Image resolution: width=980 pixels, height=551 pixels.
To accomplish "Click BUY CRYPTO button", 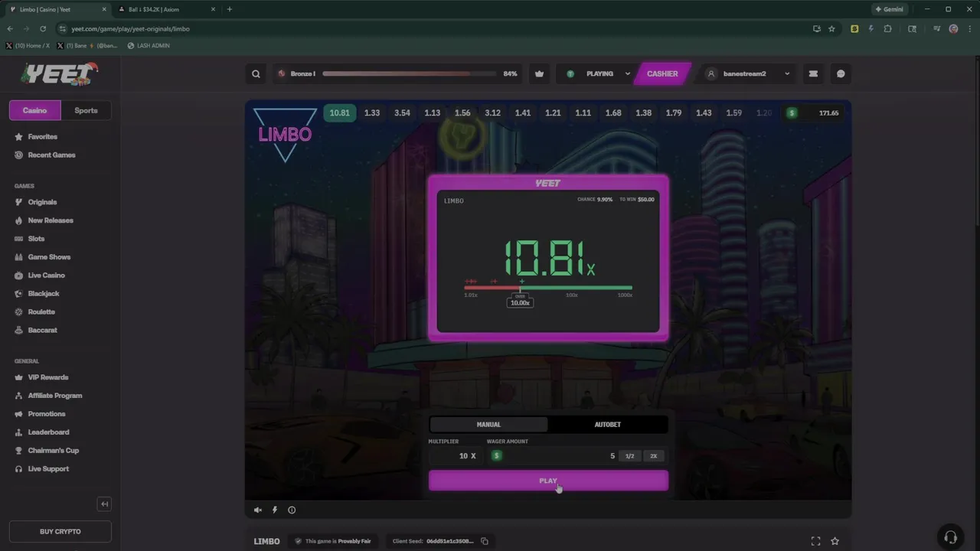I will coord(60,531).
